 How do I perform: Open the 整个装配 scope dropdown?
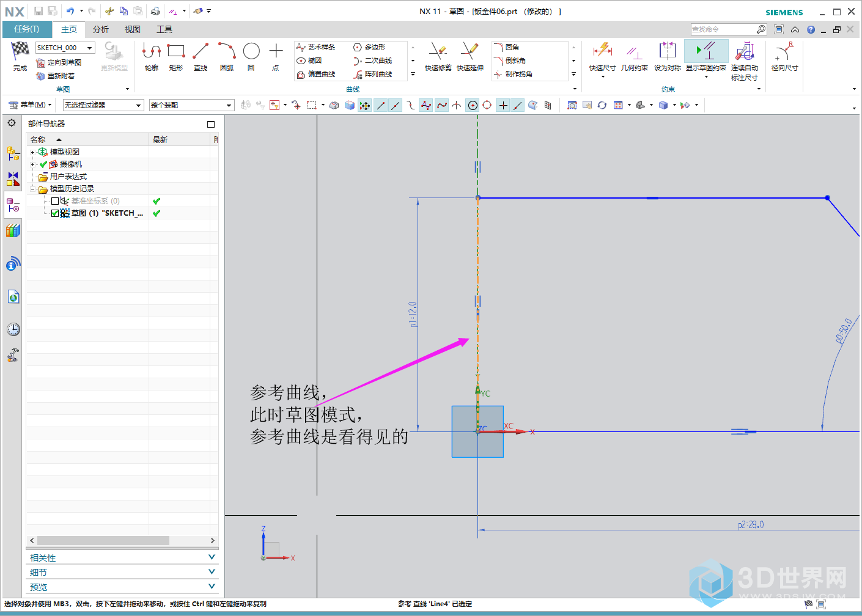(x=229, y=105)
